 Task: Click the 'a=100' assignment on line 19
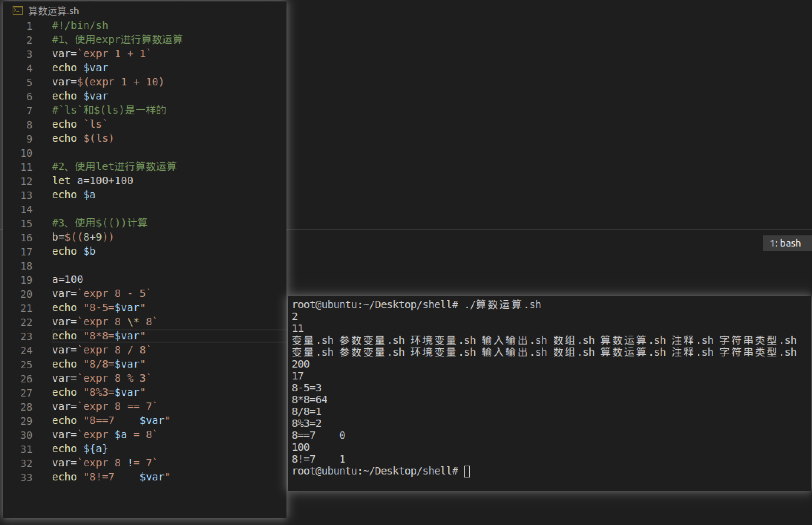(68, 280)
